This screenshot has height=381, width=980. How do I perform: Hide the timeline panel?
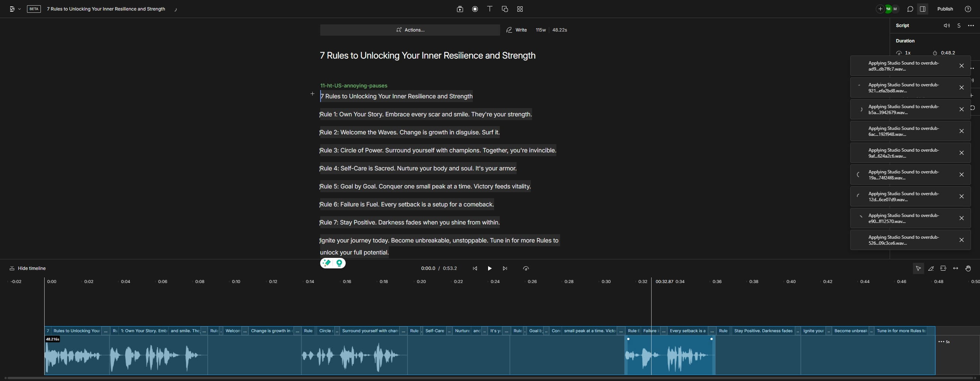pos(27,268)
